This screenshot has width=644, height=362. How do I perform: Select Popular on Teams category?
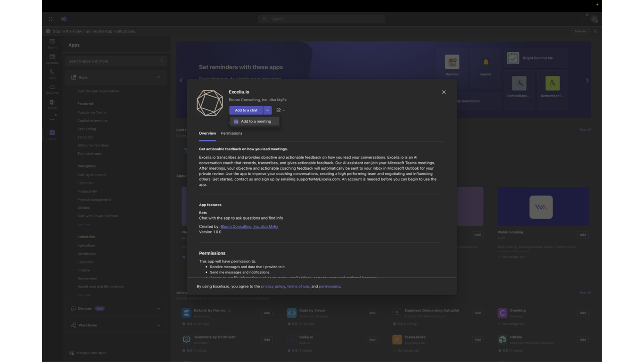point(92,113)
